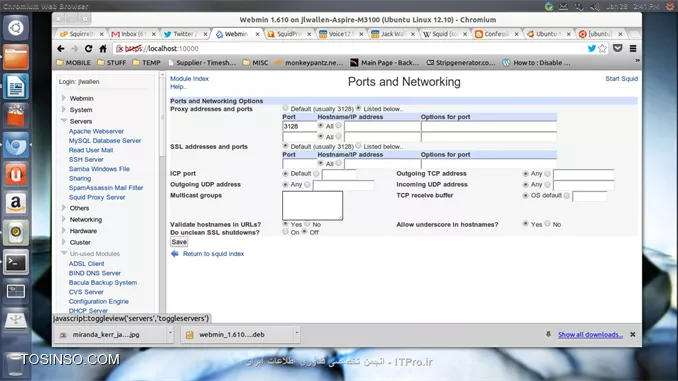Open the Help link
The height and width of the screenshot is (381, 678).
click(178, 87)
